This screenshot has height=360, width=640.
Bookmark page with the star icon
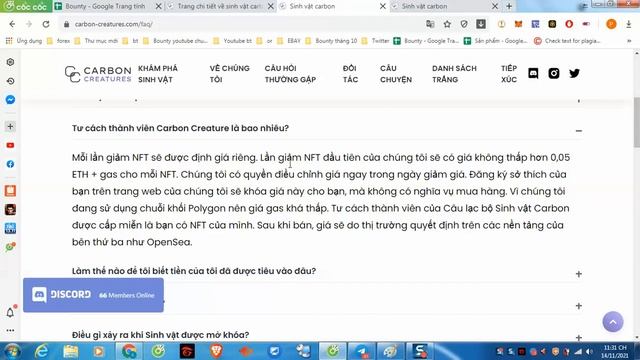point(447,24)
